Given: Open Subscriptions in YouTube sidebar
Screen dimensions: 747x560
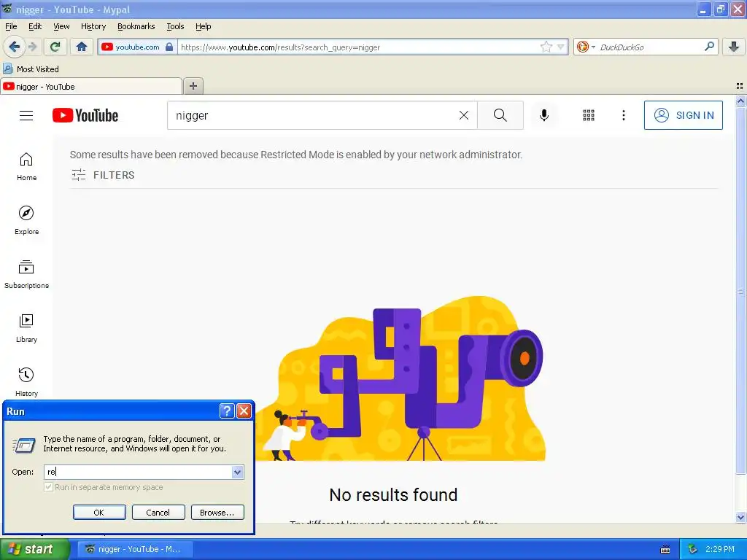Looking at the screenshot, I should click(x=27, y=274).
